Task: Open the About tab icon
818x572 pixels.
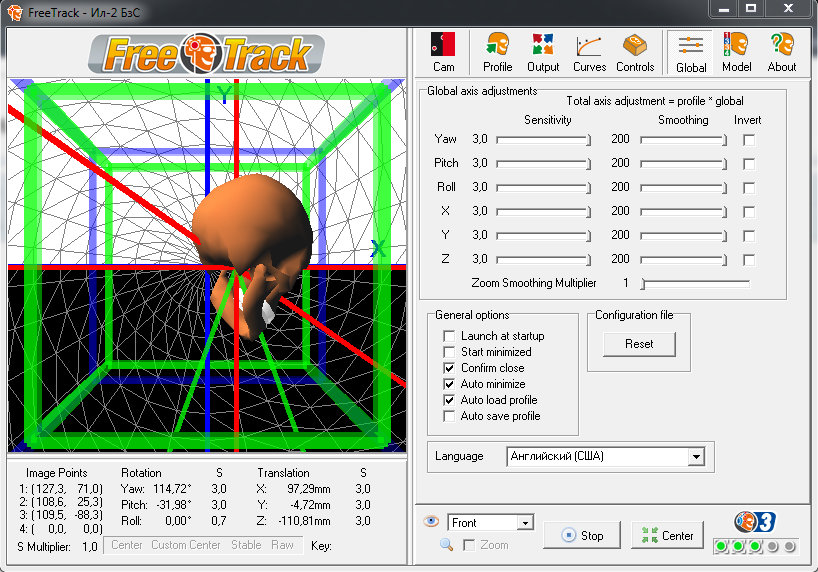Action: coord(781,45)
